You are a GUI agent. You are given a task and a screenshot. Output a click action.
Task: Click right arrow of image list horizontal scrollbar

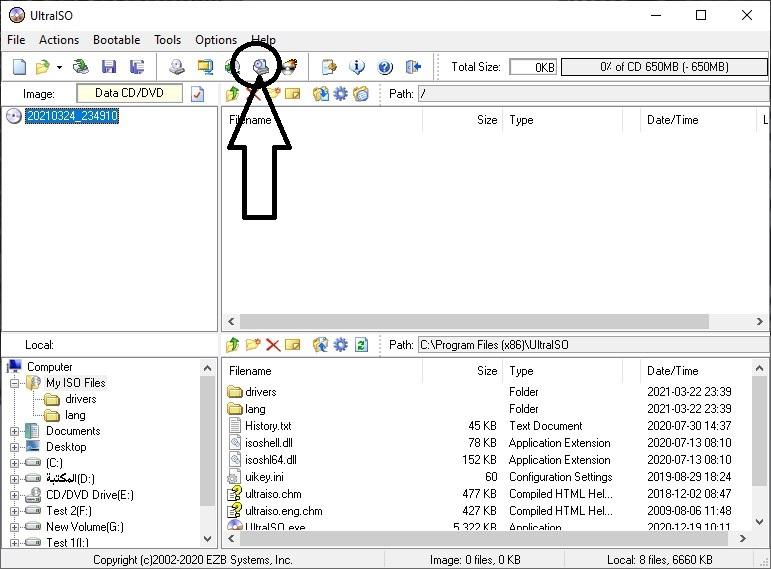click(760, 321)
